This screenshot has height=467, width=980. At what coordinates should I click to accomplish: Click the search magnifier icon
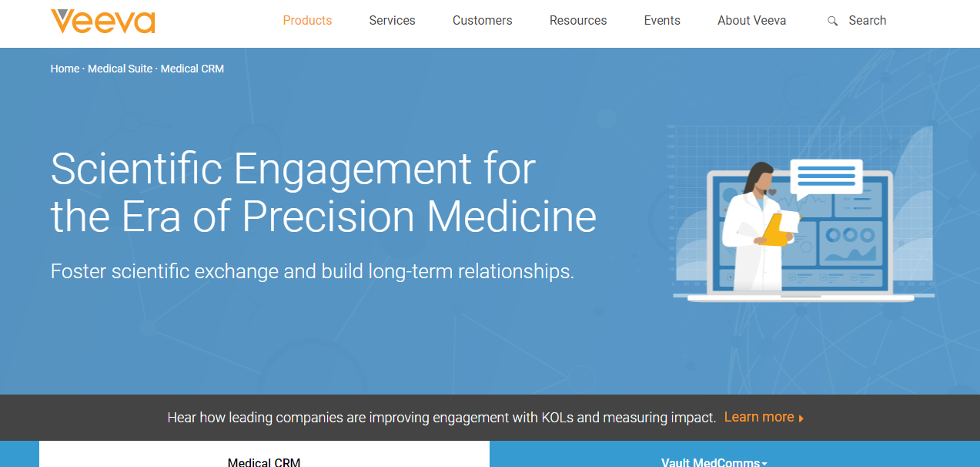click(x=832, y=21)
